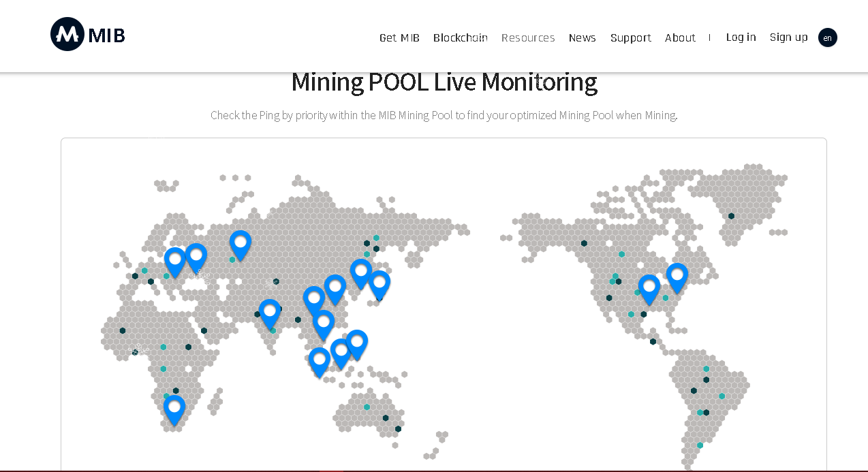Select the easternmost of two Europe pins
The image size is (868, 472).
[x=196, y=259]
